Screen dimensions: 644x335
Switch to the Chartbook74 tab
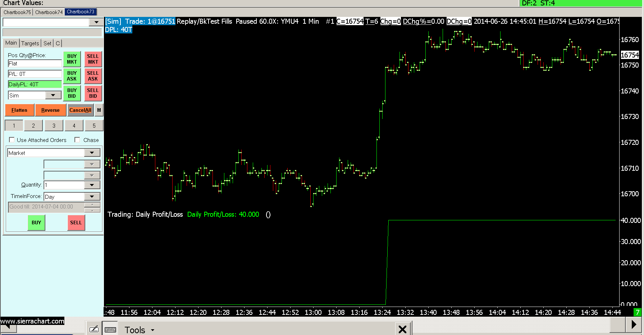pyautogui.click(x=49, y=12)
